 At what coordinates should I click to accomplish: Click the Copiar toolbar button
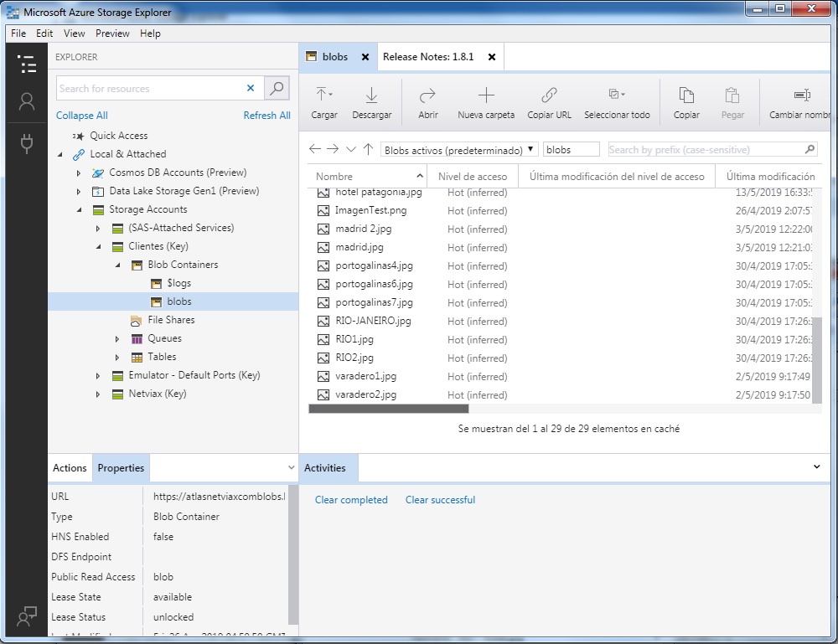click(x=686, y=102)
